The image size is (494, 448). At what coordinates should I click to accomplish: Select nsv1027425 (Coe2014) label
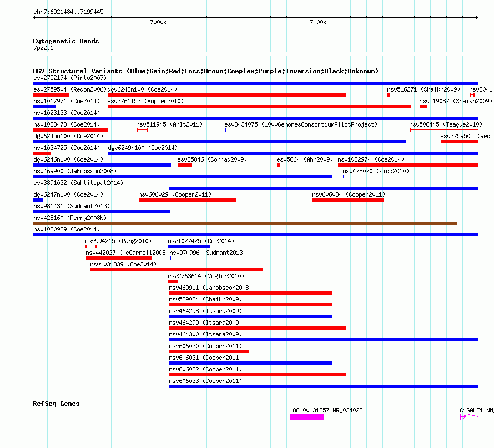click(x=201, y=241)
